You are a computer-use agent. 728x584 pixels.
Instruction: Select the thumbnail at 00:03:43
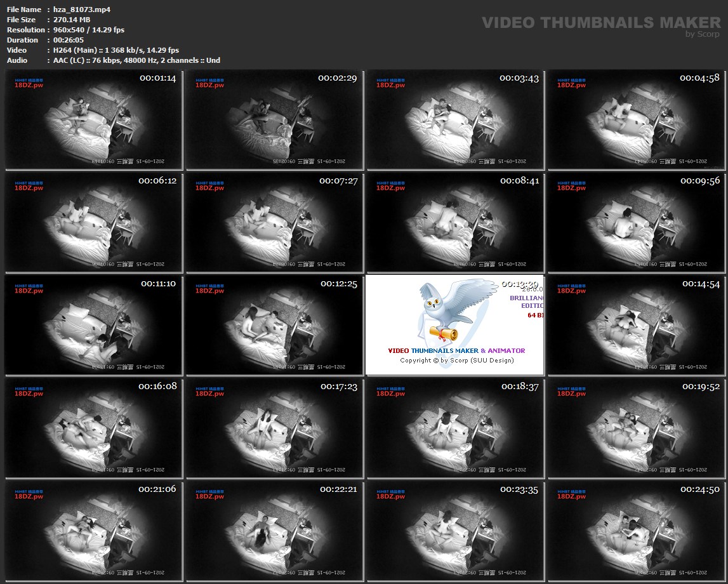pyautogui.click(x=455, y=120)
